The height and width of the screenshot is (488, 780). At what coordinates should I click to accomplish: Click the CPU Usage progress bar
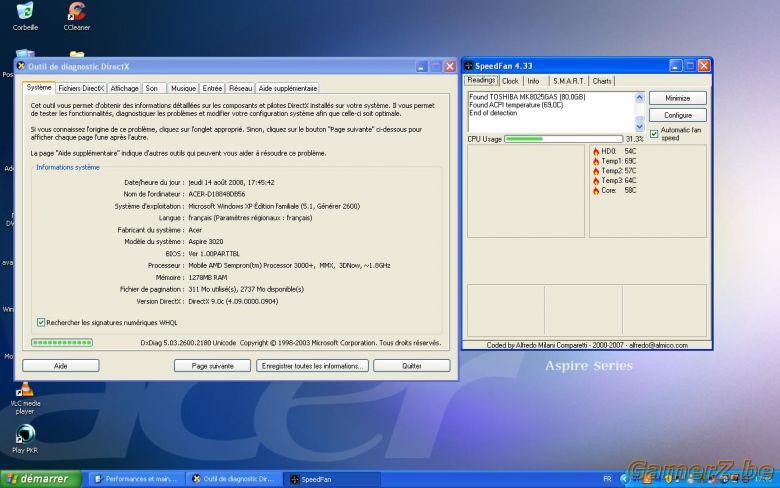(564, 139)
